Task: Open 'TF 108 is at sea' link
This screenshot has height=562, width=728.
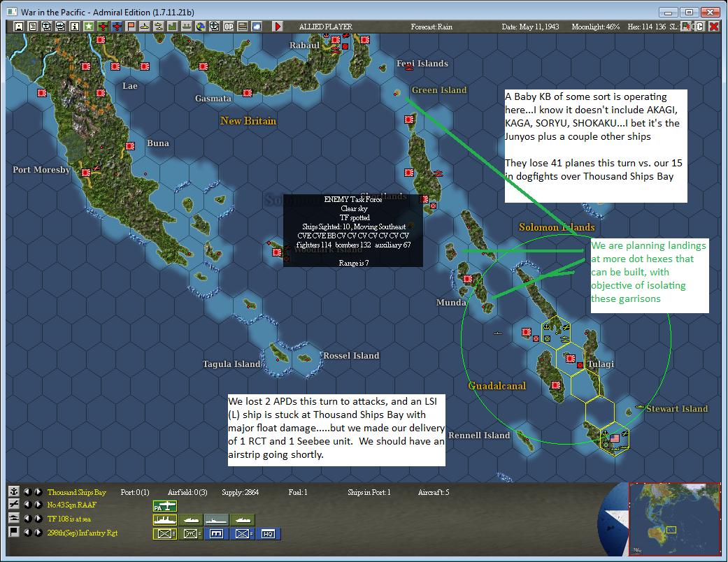Action: click(x=69, y=519)
